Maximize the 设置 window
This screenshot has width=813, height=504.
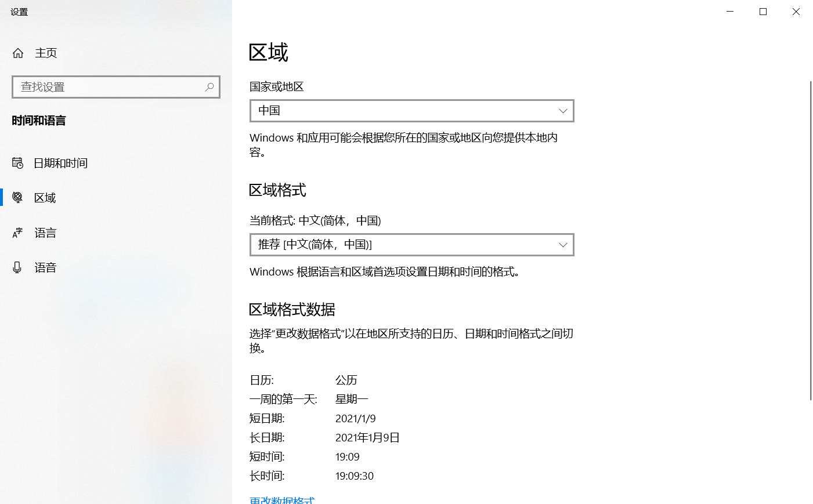click(763, 12)
